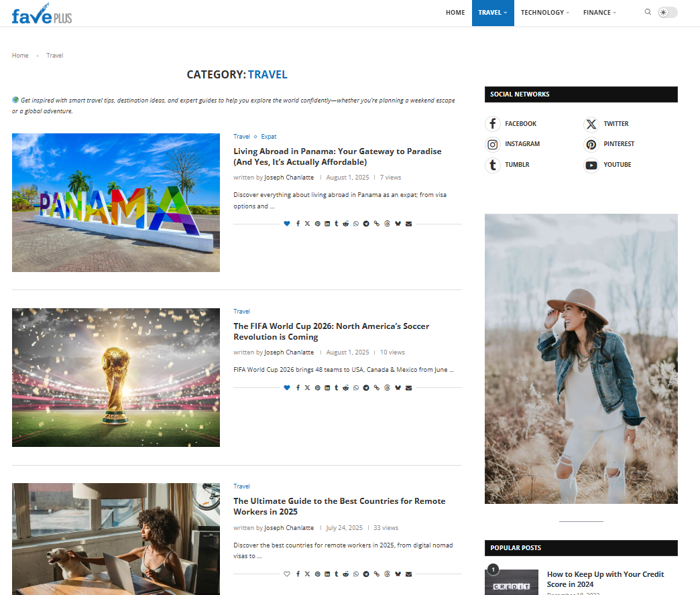Open the World Cup trophy thumbnail

(x=116, y=377)
